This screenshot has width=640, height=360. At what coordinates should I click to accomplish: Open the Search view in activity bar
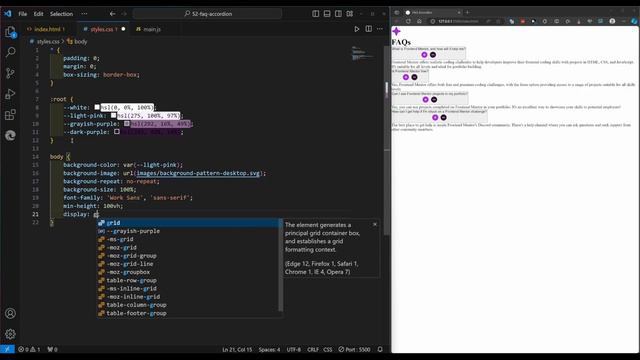click(x=10, y=52)
